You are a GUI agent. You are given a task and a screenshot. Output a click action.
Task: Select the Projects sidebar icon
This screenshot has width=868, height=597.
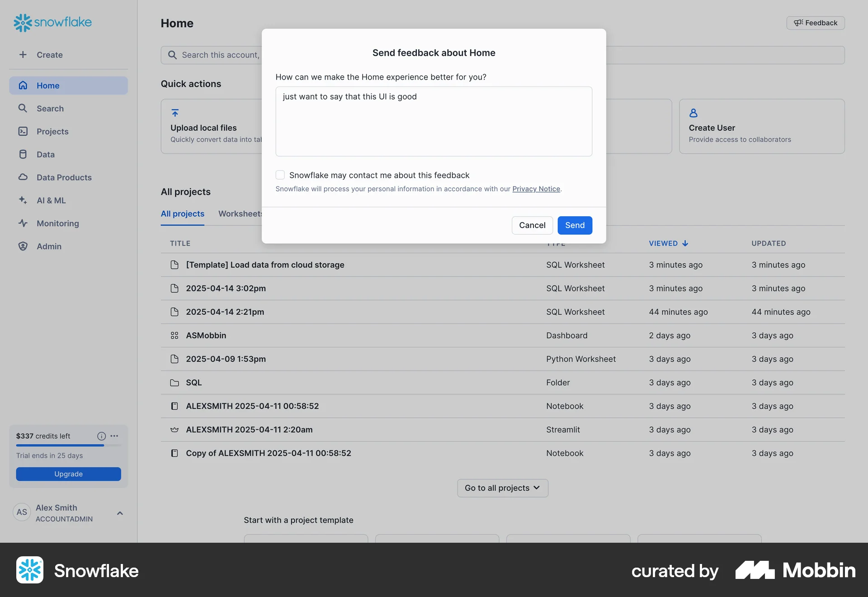pos(23,131)
